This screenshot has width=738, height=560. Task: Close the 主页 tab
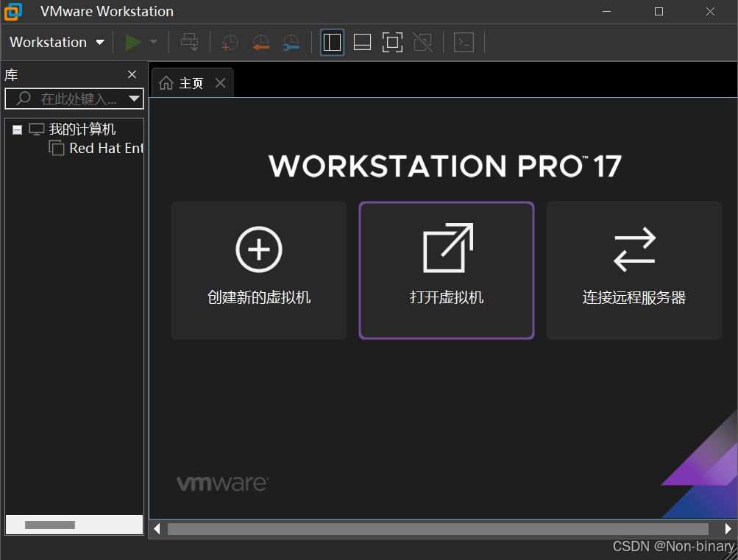[x=220, y=83]
